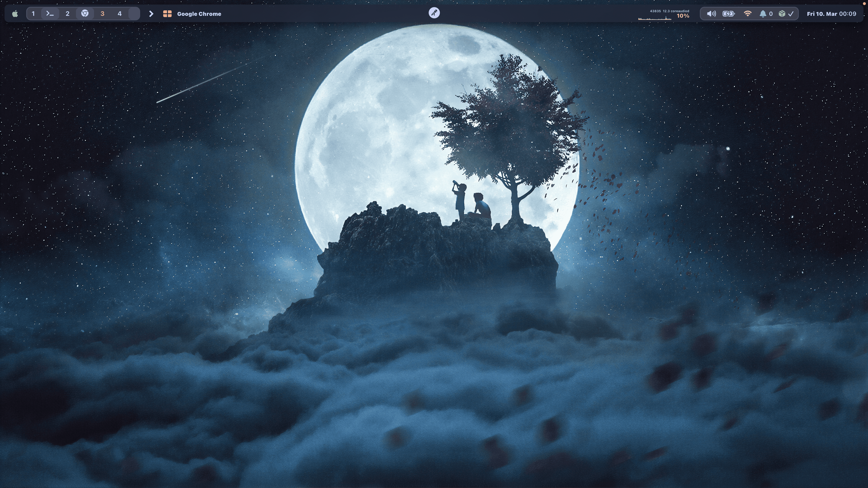
Task: Expand menu with the chevron arrow
Action: point(151,14)
